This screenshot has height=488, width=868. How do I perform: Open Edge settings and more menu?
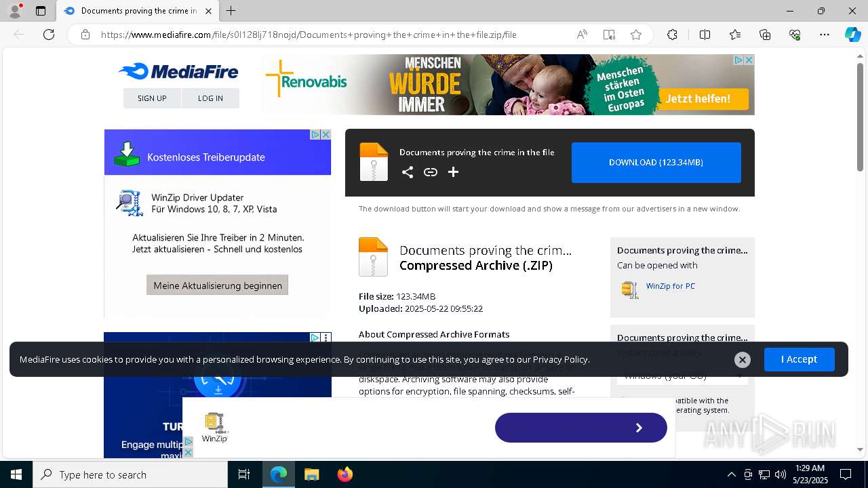(825, 35)
